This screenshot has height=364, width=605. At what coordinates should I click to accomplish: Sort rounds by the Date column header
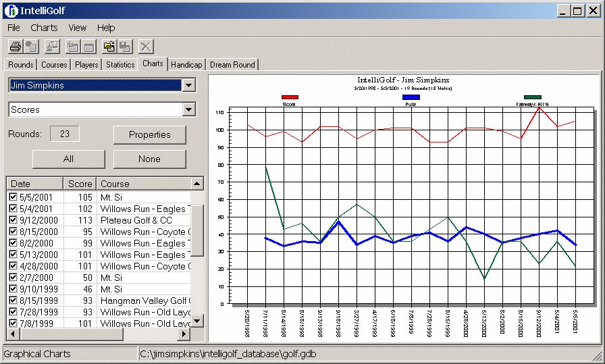pyautogui.click(x=34, y=184)
